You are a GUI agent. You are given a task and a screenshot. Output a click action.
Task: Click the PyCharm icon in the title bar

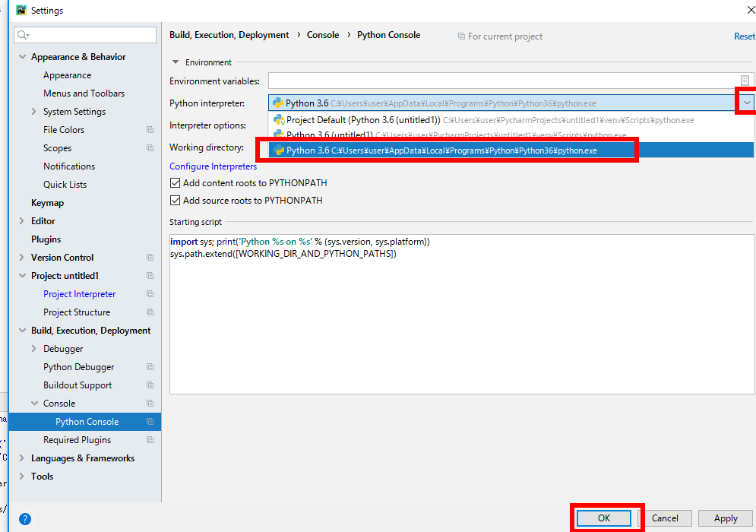[x=21, y=10]
